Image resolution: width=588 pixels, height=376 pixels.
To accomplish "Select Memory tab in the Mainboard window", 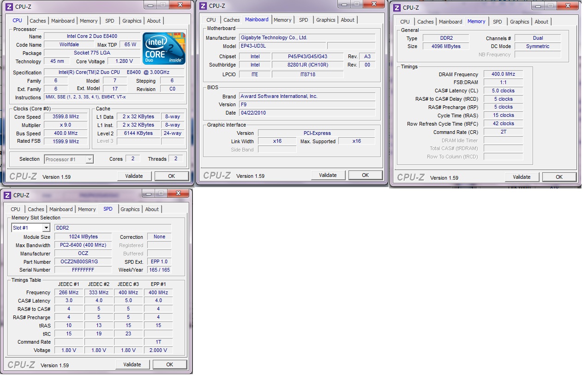I will pos(282,20).
